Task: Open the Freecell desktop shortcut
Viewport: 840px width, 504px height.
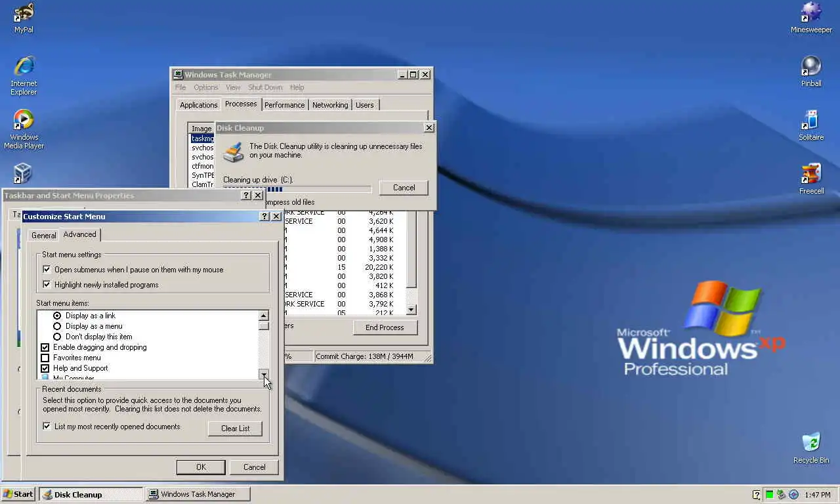Action: (811, 179)
